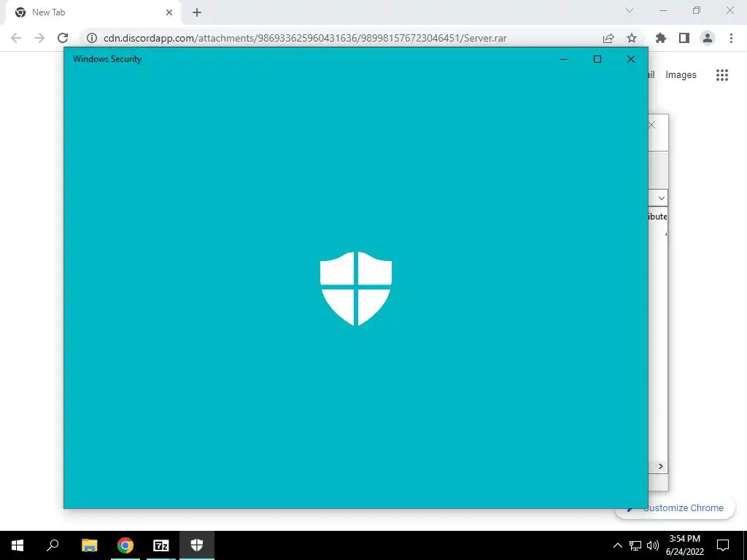The width and height of the screenshot is (747, 560).
Task: Reload the page in Chrome
Action: coord(63,38)
